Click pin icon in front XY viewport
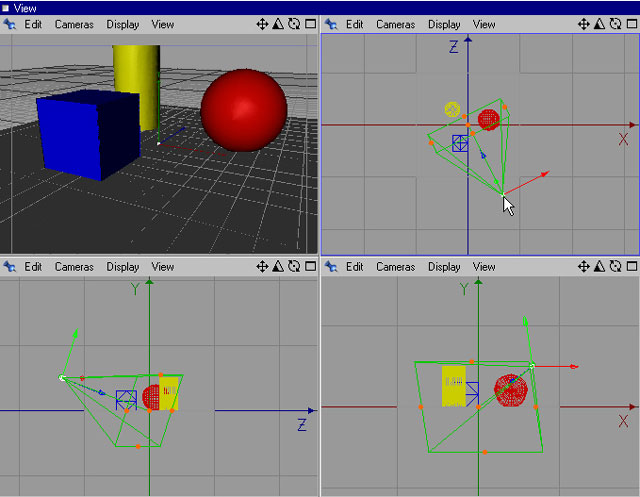The height and width of the screenshot is (497, 640). click(x=331, y=267)
